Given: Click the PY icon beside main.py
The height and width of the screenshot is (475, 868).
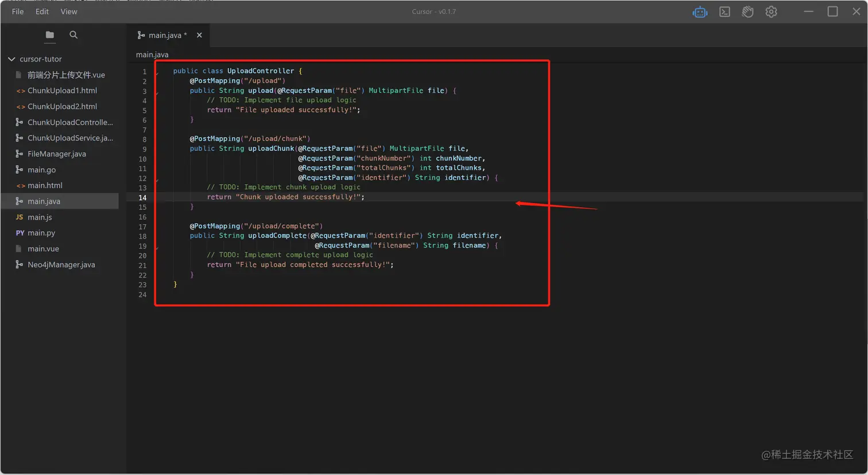Looking at the screenshot, I should [19, 232].
